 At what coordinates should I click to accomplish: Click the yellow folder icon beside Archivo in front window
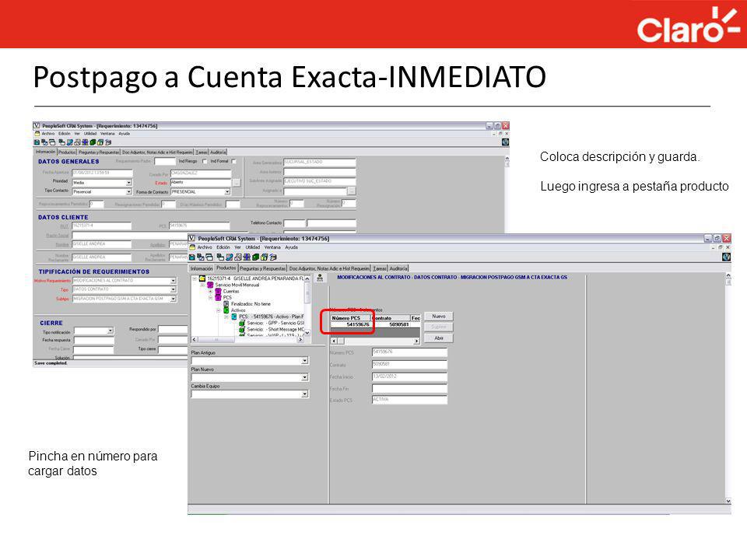(x=192, y=247)
